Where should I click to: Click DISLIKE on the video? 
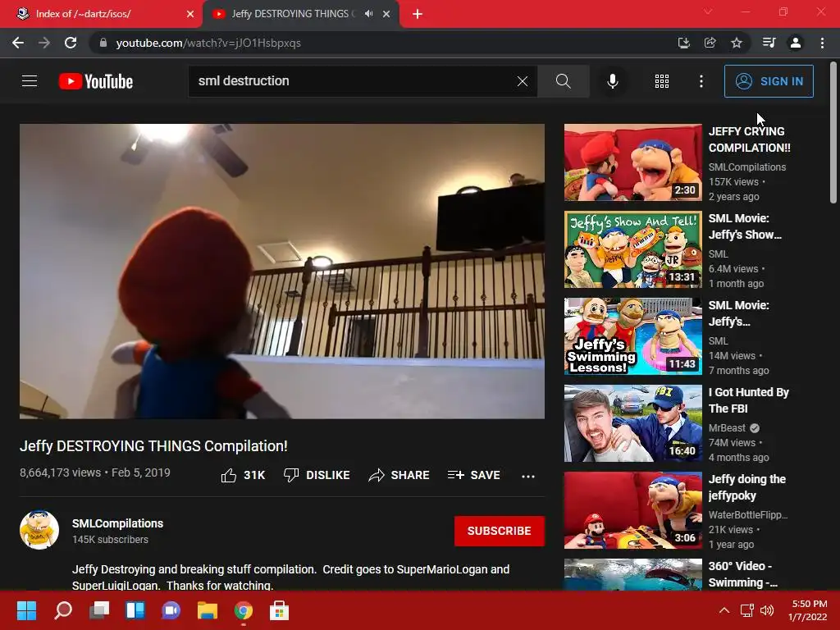click(x=317, y=475)
